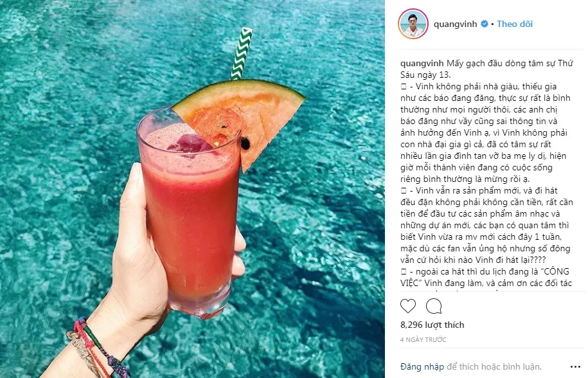Click the Đăng nhập login link
The image size is (588, 378).
pos(422,366)
